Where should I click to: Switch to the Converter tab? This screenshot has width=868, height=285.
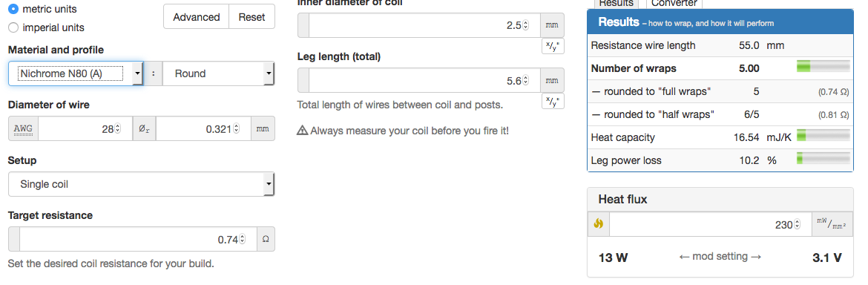pyautogui.click(x=674, y=3)
